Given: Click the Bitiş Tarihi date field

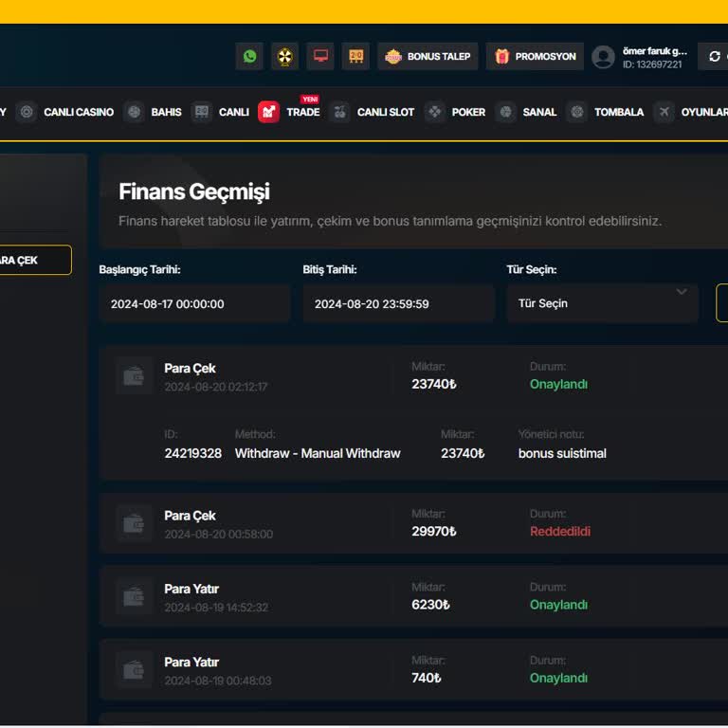Looking at the screenshot, I should [398, 303].
